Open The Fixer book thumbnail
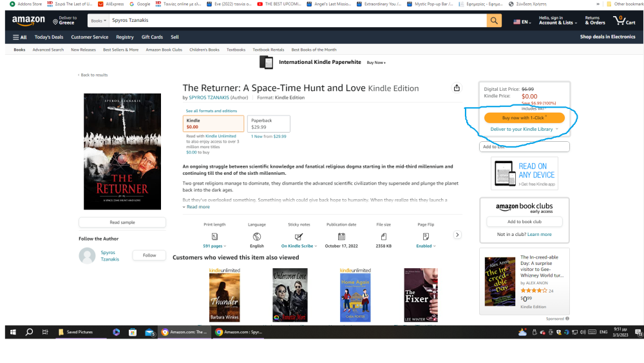Viewport: 644px width, 363px height. (x=421, y=295)
